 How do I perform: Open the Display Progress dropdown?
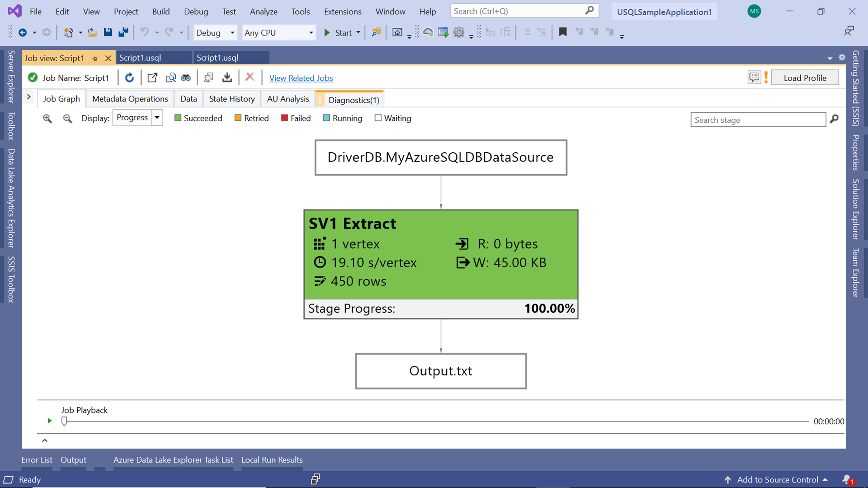(157, 118)
